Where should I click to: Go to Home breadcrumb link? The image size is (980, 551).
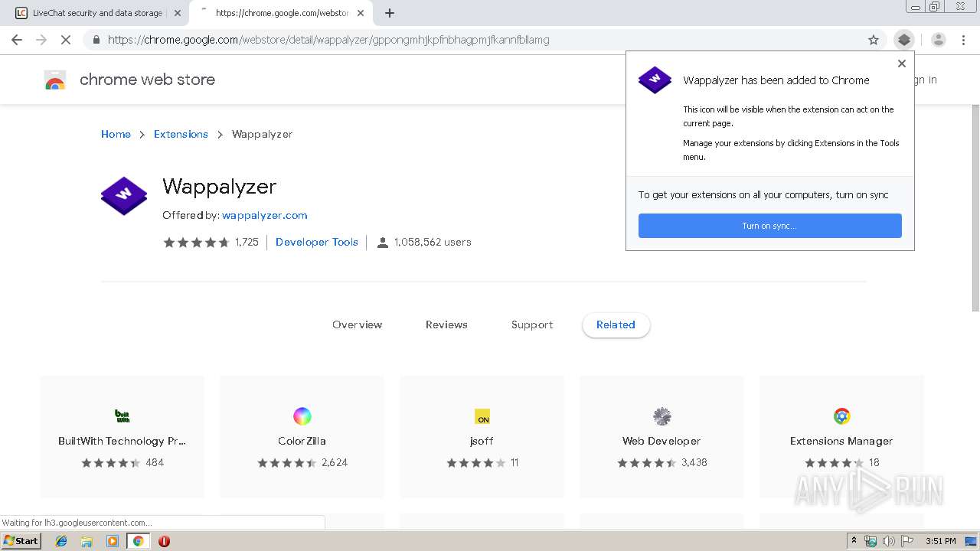[x=116, y=134]
